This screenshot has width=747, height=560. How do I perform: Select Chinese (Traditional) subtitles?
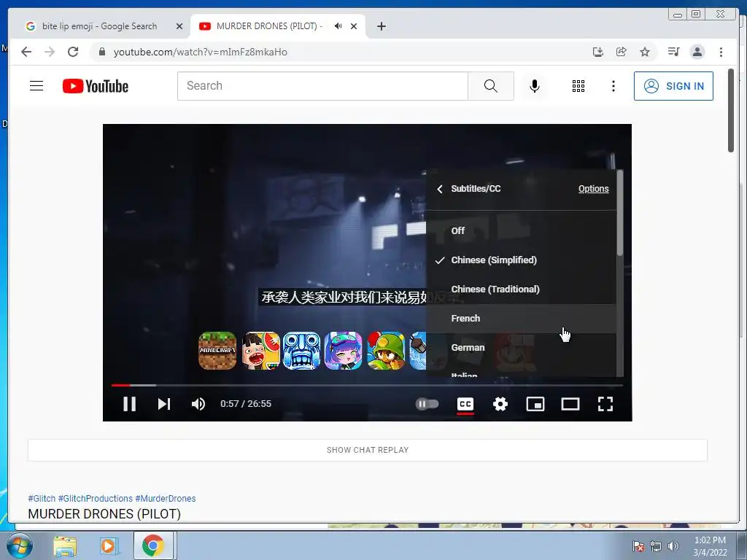pyautogui.click(x=521, y=289)
